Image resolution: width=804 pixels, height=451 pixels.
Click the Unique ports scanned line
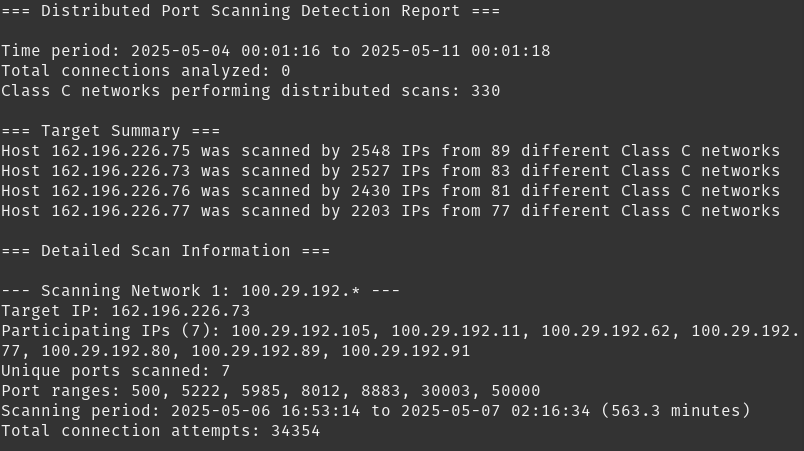pos(115,371)
